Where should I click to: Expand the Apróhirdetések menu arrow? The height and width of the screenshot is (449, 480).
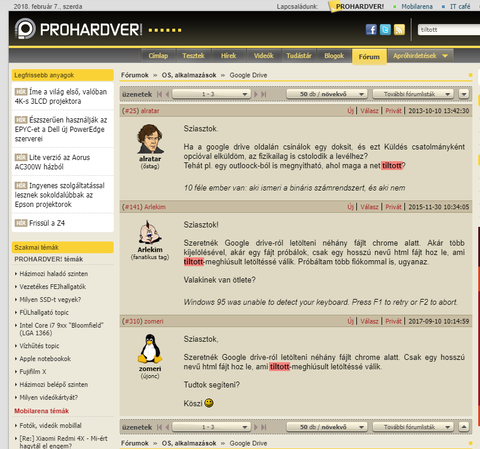click(445, 56)
